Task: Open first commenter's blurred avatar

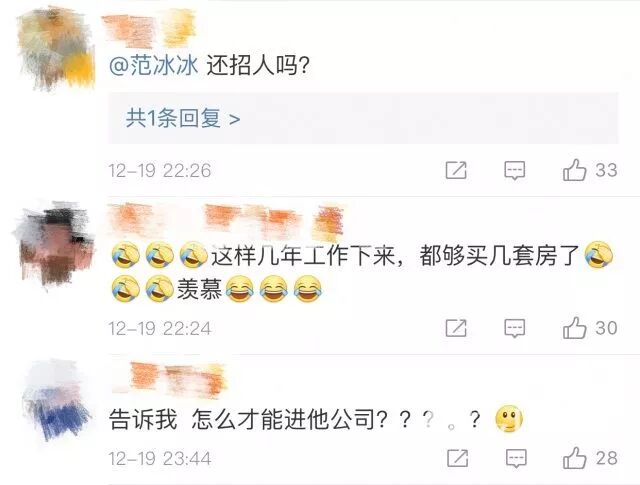Action: tap(56, 48)
